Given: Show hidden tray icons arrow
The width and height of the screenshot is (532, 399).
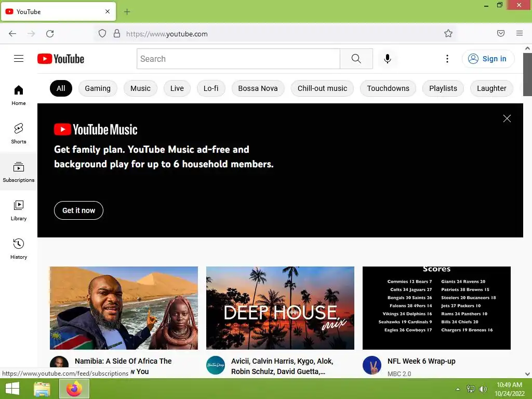Looking at the screenshot, I should (458, 389).
